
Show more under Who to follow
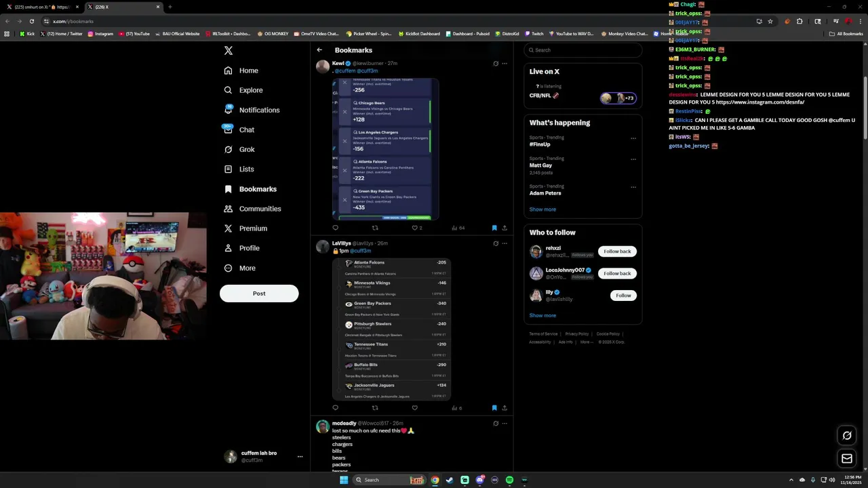pyautogui.click(x=542, y=315)
